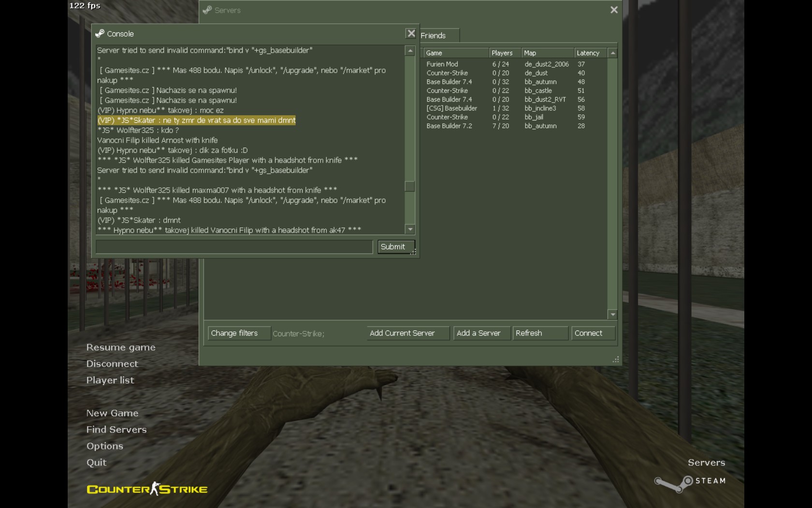This screenshot has height=508, width=812.
Task: Click the console scrollbar thumb
Action: (410, 186)
